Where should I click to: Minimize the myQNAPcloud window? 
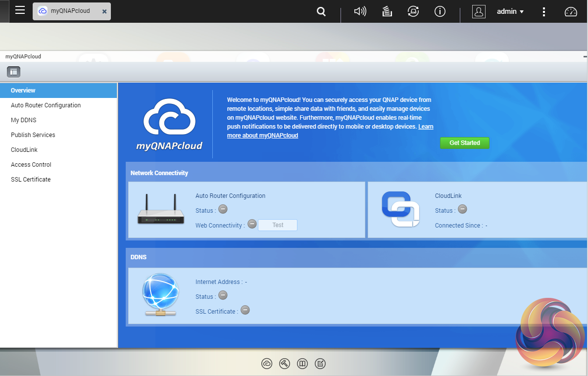(585, 56)
